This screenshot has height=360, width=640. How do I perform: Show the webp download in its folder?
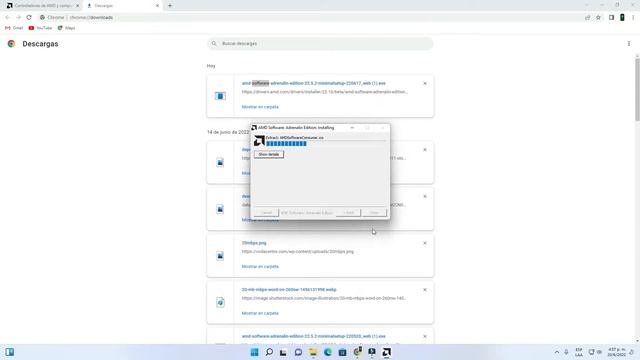coord(260,313)
